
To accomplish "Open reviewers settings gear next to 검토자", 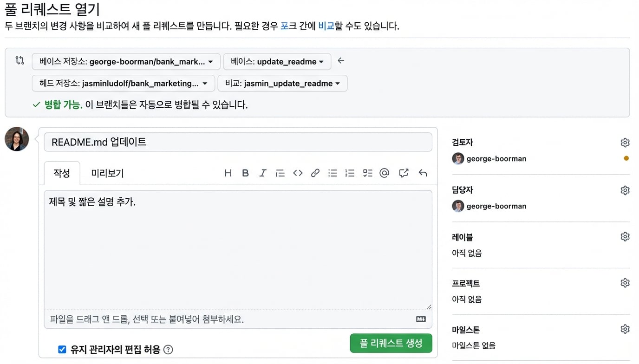I will 625,143.
